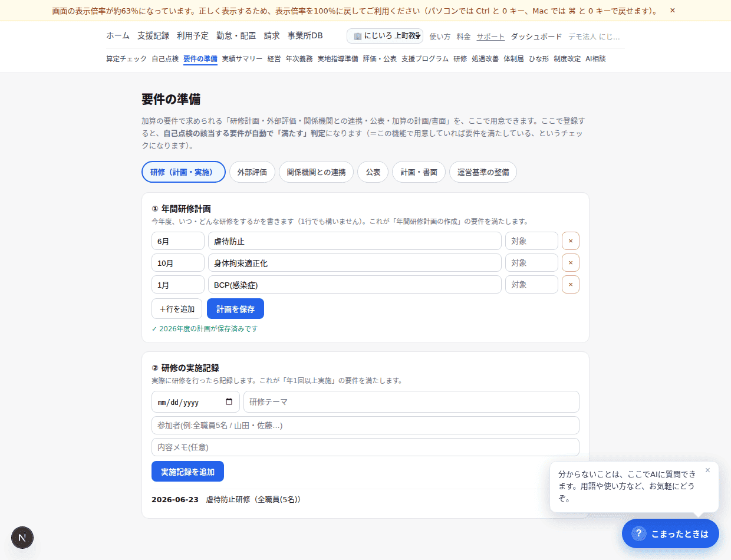This screenshot has width=731, height=560.
Task: Delete the 虐待防止 row with ×
Action: [571, 241]
